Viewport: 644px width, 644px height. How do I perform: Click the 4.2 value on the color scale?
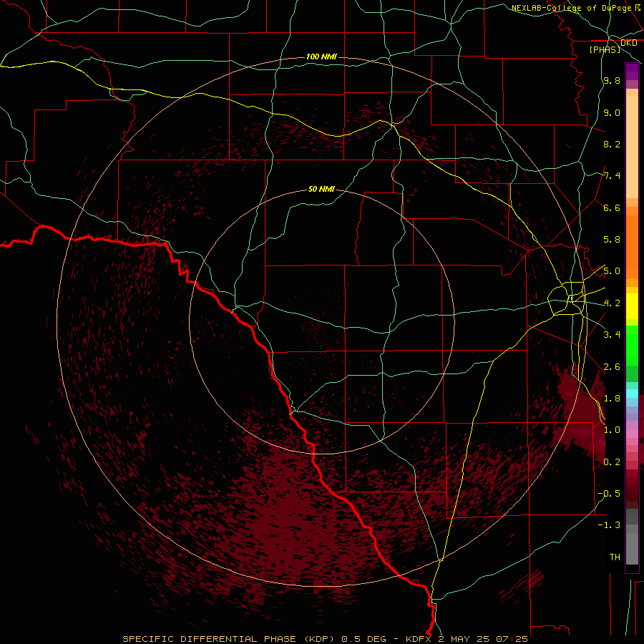pos(612,303)
